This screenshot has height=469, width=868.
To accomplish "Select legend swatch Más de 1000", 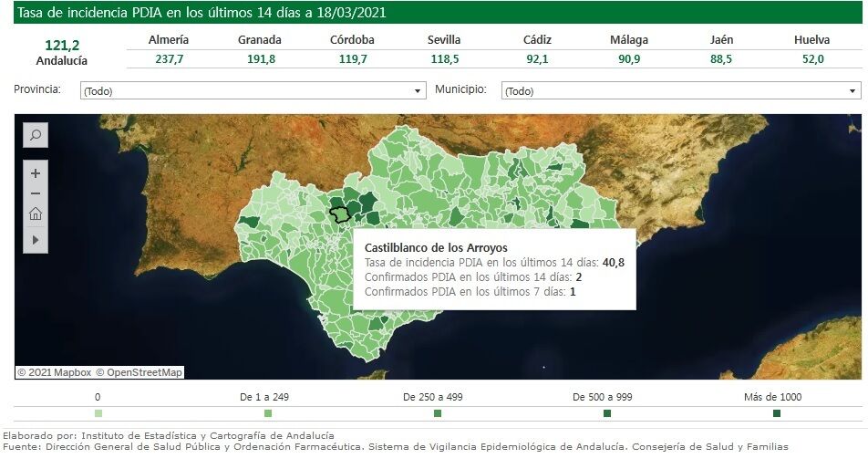I will point(777,413).
